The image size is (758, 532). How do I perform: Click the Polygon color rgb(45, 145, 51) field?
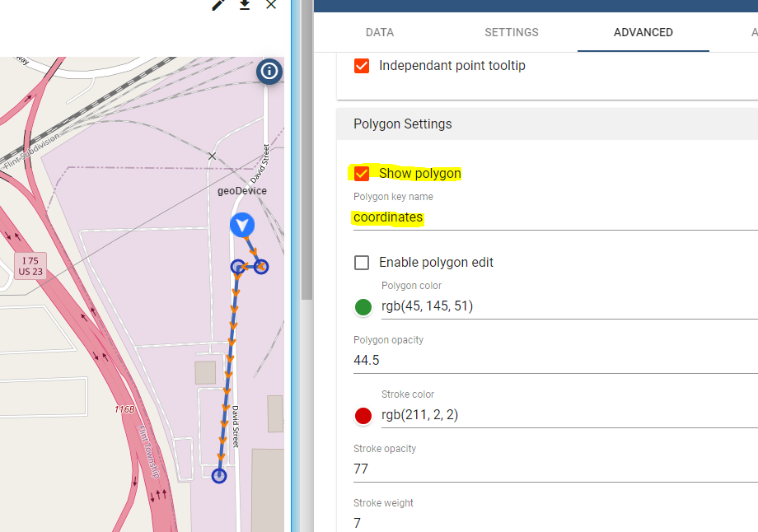coord(569,306)
